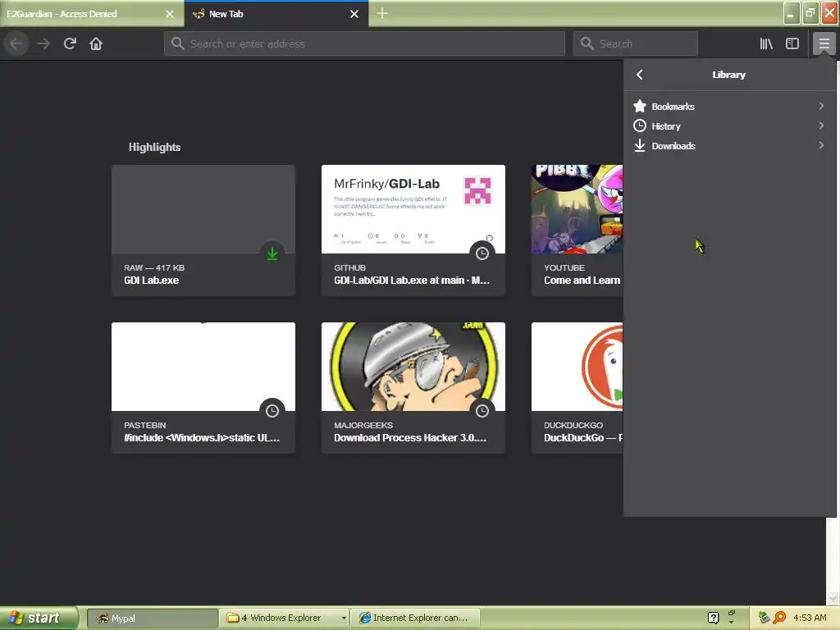Click the browser back arrow button
Image resolution: width=840 pixels, height=630 pixels.
[x=16, y=43]
